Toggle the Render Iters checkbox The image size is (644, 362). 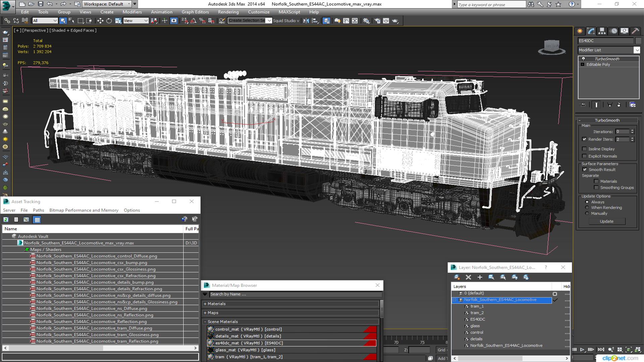coord(584,139)
